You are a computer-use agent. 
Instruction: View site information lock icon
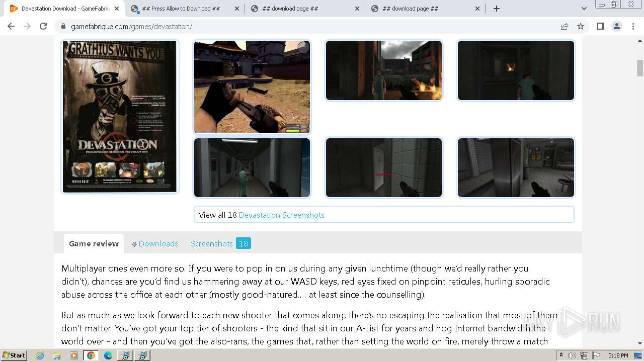tap(63, 27)
